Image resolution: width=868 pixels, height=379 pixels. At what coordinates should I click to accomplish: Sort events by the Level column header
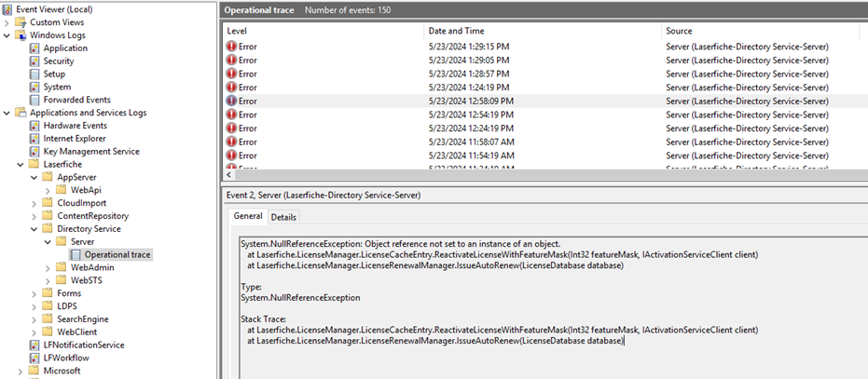click(x=324, y=31)
